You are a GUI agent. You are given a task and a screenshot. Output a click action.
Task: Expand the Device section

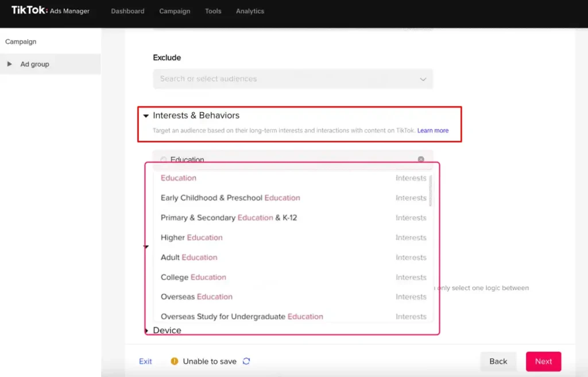click(148, 330)
